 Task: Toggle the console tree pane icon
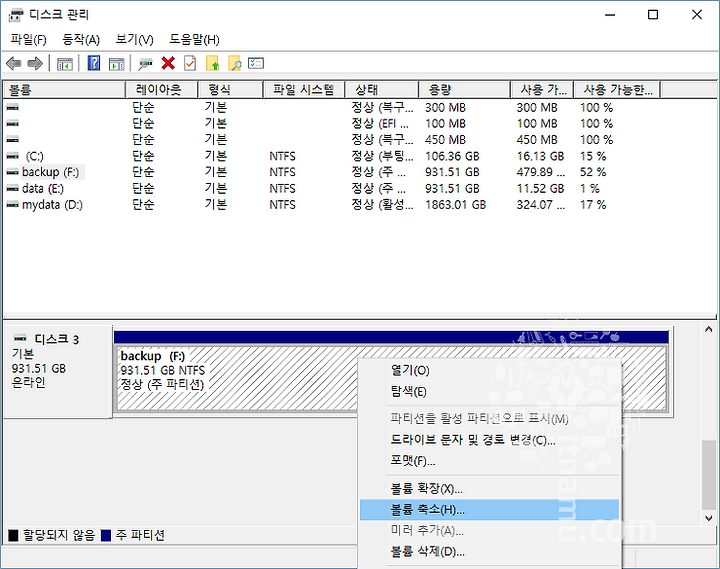point(65,64)
